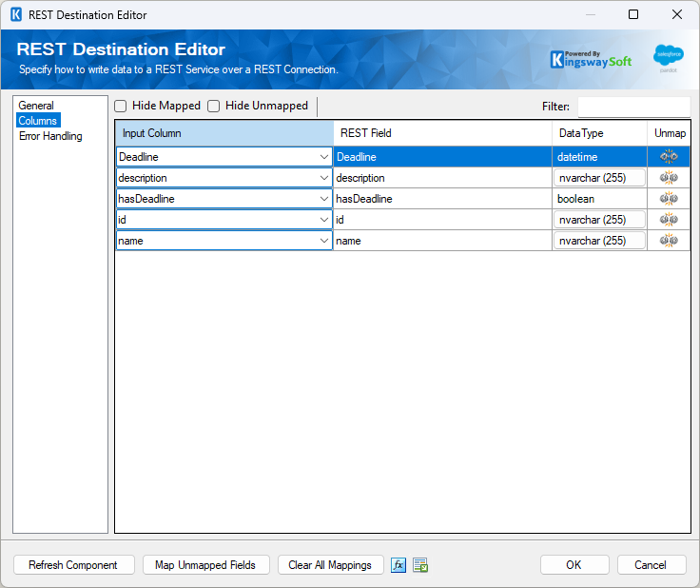Screen dimensions: 700x588
Task: Maximize the REST Destination Editor window
Action: click(633, 14)
